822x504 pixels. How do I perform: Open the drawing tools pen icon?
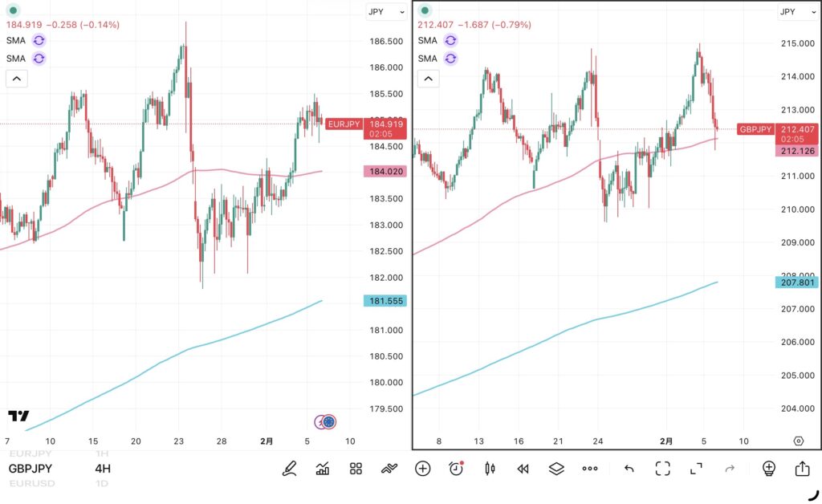(x=290, y=469)
